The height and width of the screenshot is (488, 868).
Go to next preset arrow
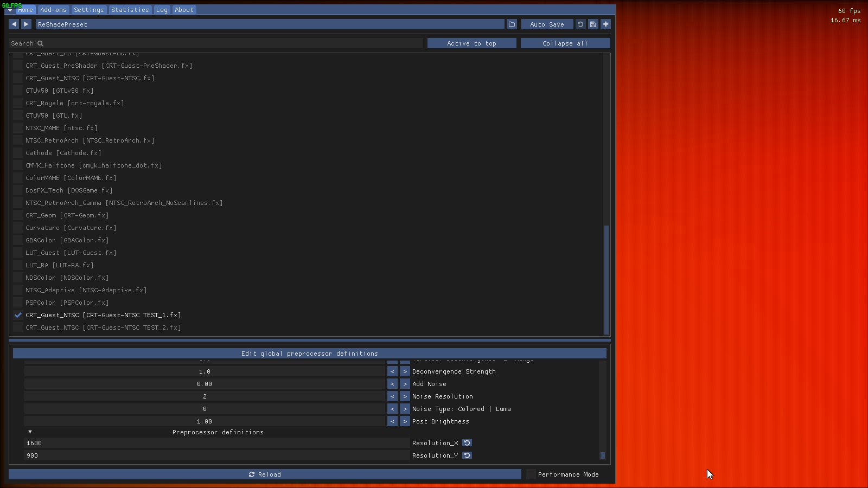[x=26, y=24]
